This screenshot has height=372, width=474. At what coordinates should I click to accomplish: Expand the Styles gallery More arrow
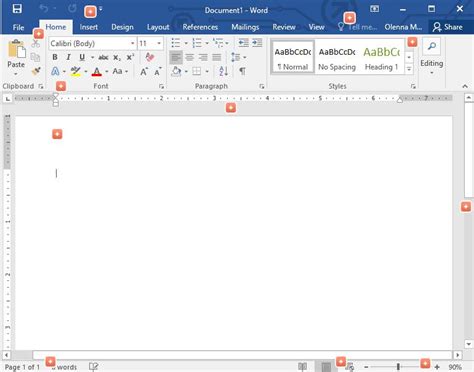pyautogui.click(x=409, y=69)
